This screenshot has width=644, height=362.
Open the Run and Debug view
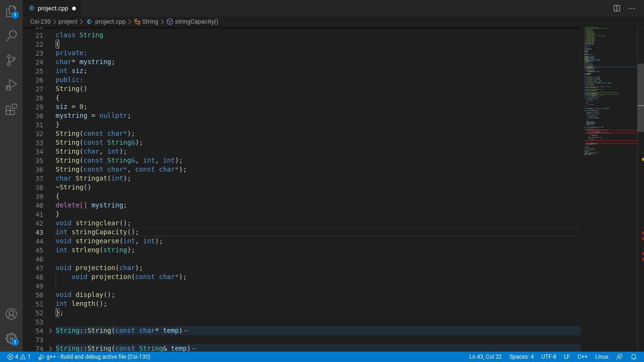click(11, 85)
